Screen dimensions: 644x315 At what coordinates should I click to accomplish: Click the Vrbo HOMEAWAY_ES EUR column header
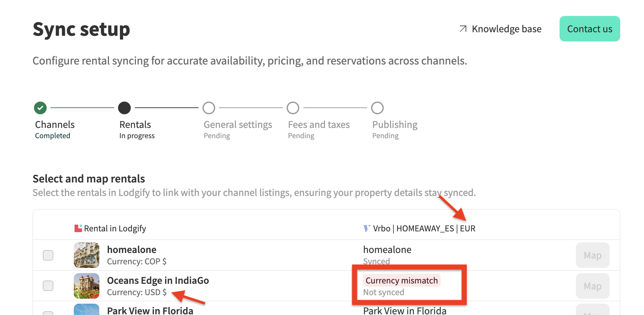[424, 229]
